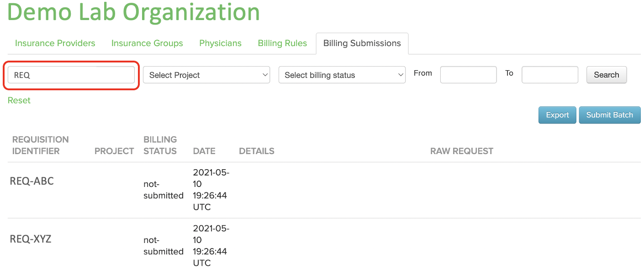This screenshot has height=269, width=644.
Task: Export the billing submissions
Action: pyautogui.click(x=557, y=115)
